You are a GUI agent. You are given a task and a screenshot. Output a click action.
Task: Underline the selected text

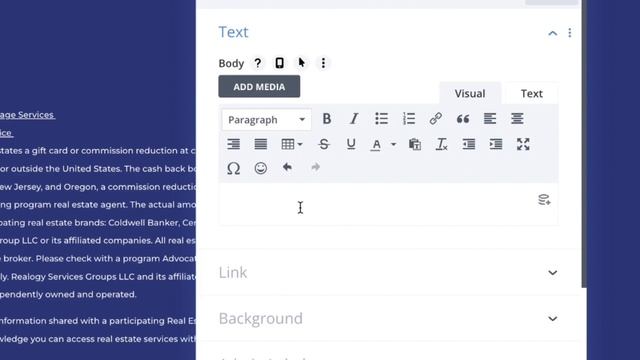tap(351, 144)
